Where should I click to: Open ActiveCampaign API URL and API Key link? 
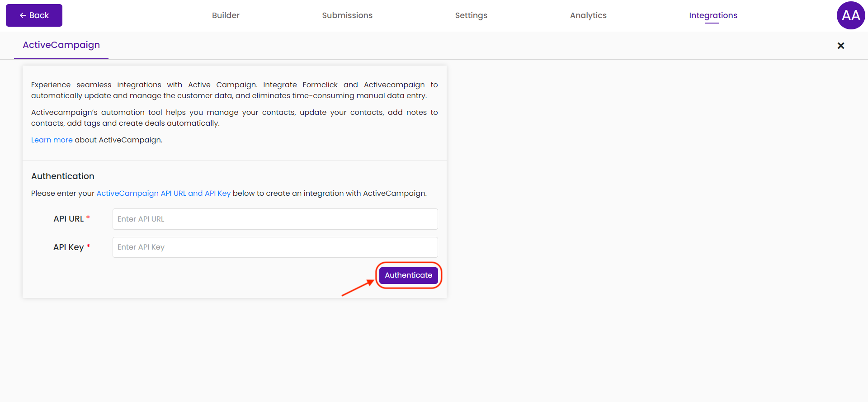coord(164,193)
